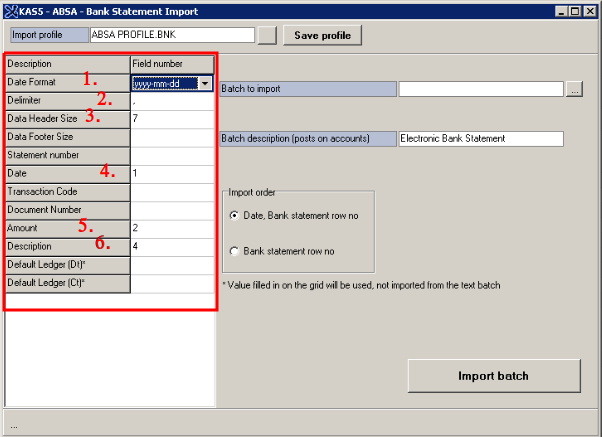Click the Data Header Size row label
This screenshot has height=437, width=602.
[68, 119]
